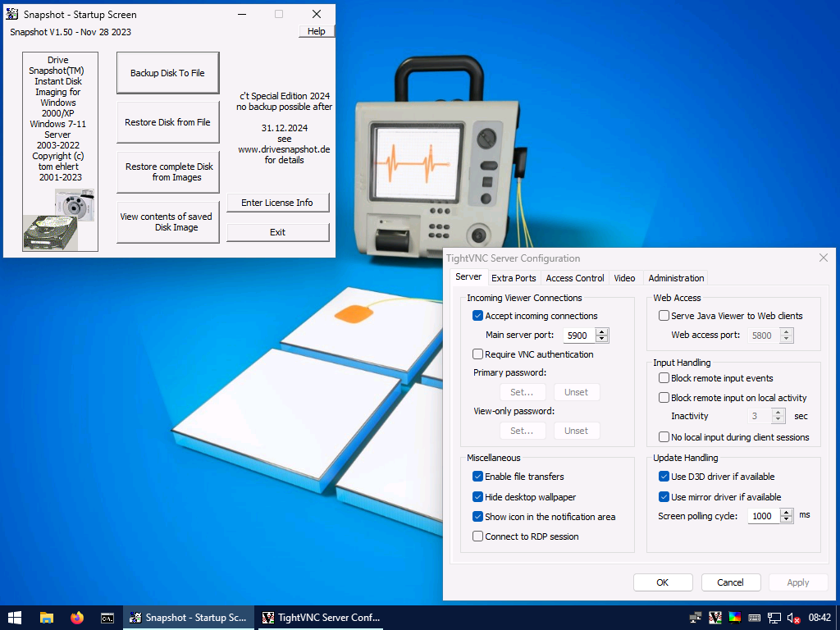The image size is (840, 630).
Task: Uncheck Hide desktop wallpaper
Action: pos(478,497)
